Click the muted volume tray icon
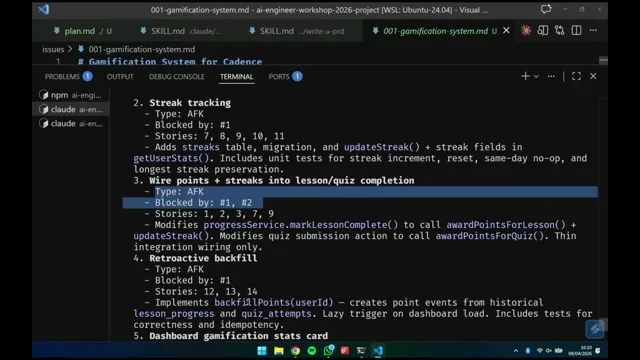The image size is (640, 360). click(549, 351)
